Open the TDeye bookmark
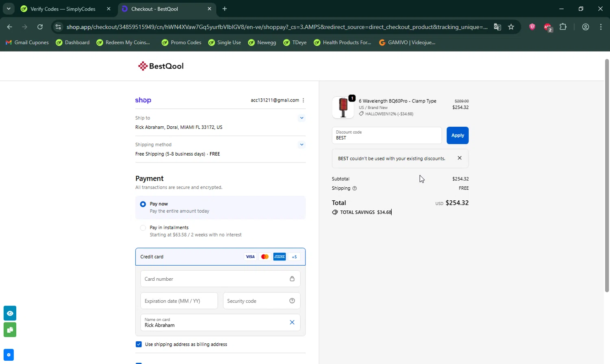This screenshot has width=610, height=364. (x=295, y=42)
